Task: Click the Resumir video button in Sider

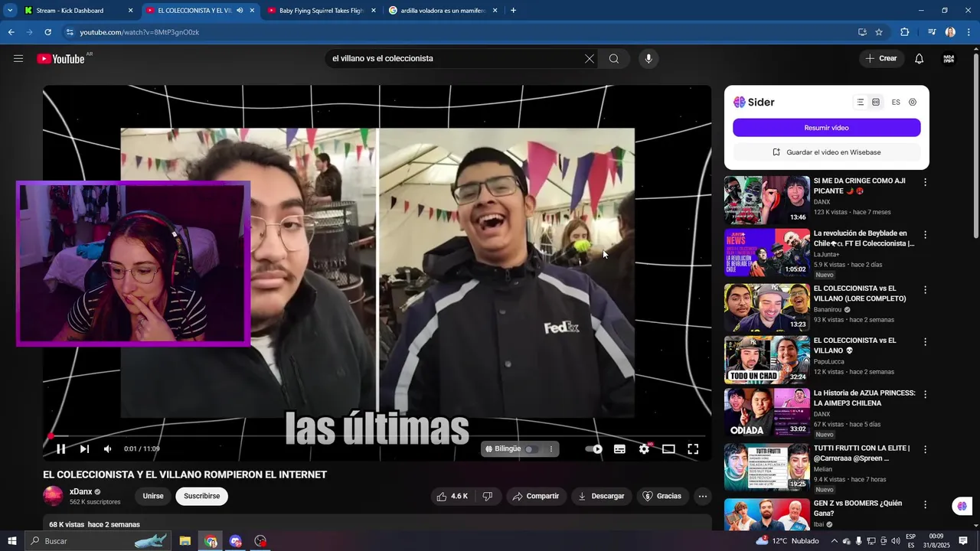Action: [x=827, y=128]
